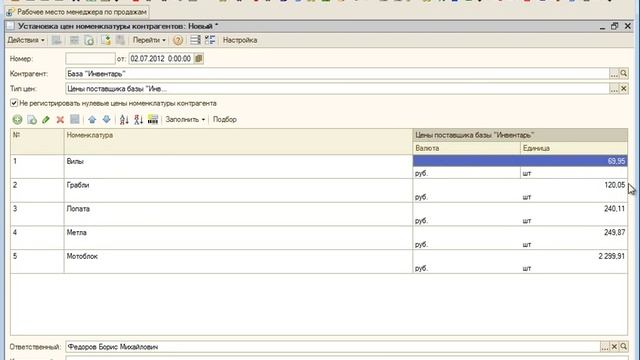Open the Действия dropdown menu

coord(26,40)
